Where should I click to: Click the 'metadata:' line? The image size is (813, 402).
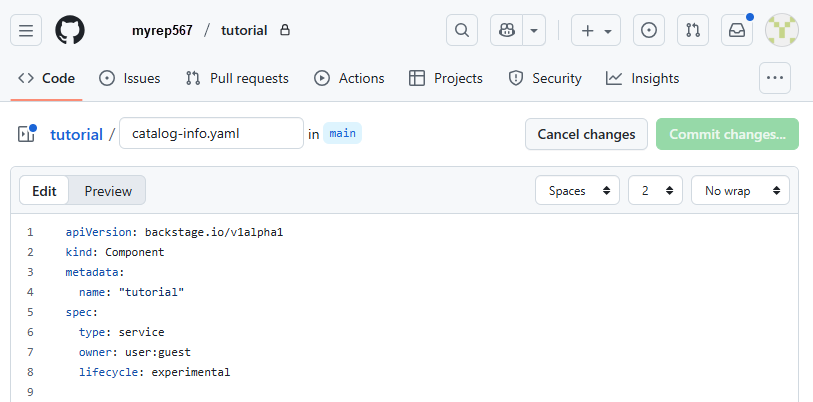point(95,272)
